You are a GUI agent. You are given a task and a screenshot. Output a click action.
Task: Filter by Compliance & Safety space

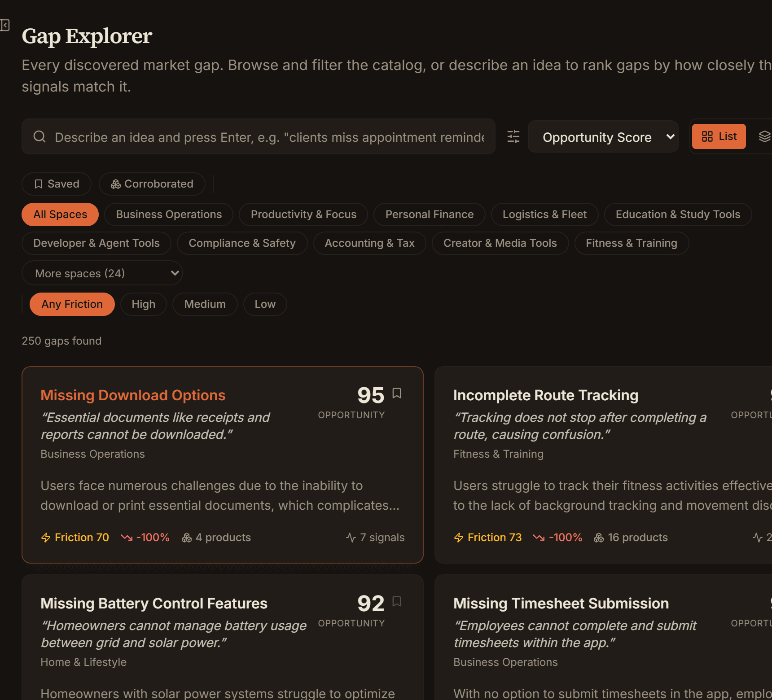click(x=242, y=243)
